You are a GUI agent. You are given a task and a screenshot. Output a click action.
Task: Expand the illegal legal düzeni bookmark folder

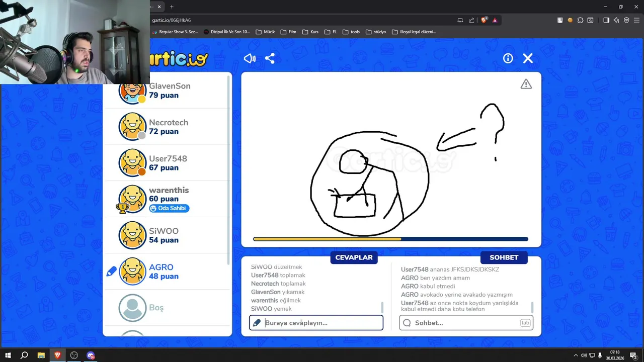pyautogui.click(x=414, y=32)
